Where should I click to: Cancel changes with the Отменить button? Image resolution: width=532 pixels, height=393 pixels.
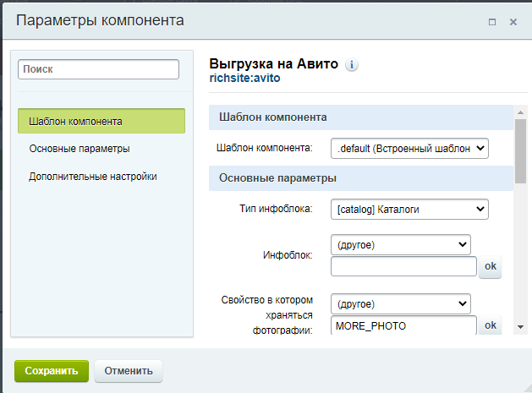129,370
